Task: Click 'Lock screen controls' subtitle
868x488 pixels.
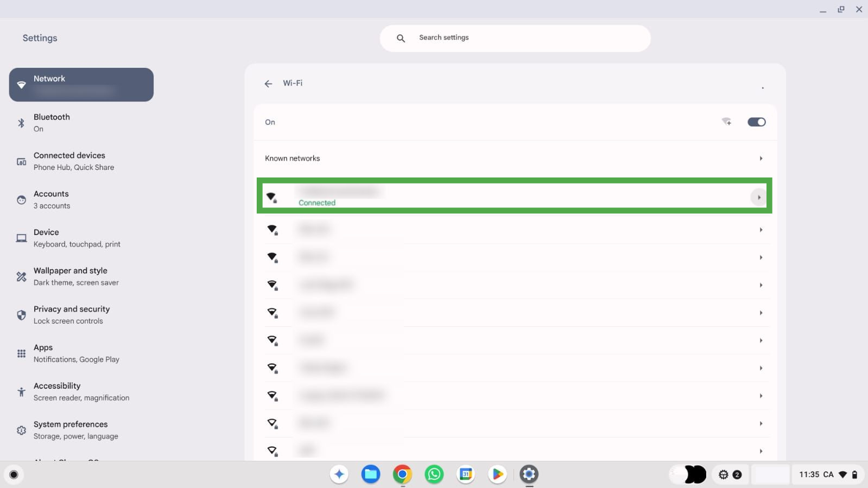Action: [x=68, y=321]
